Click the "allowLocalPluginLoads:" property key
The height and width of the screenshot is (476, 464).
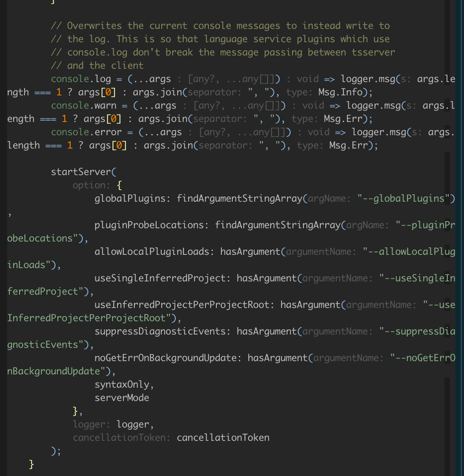point(154,252)
